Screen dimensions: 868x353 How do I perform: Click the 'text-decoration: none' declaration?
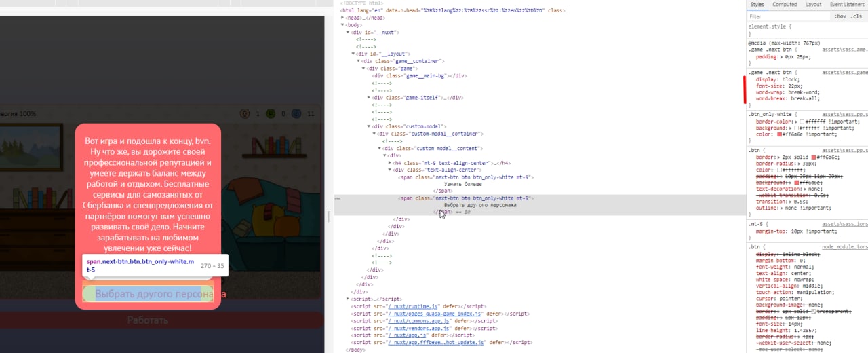(x=787, y=189)
